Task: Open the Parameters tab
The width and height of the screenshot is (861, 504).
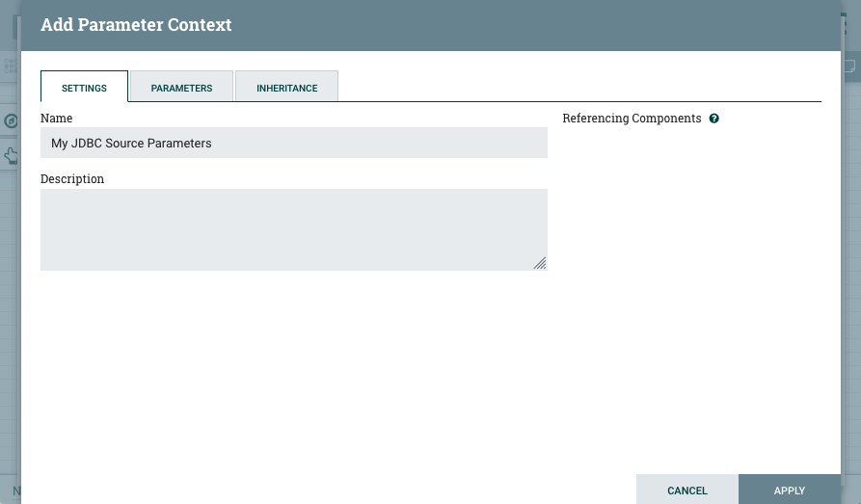Action: pos(181,87)
